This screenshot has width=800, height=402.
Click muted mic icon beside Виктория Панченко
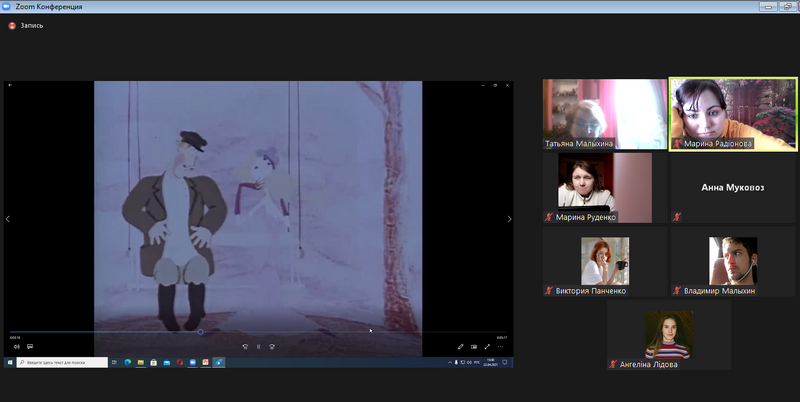click(x=549, y=291)
